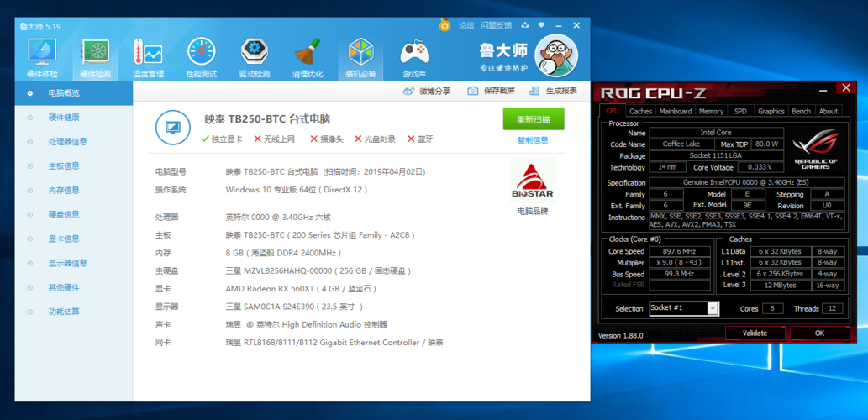This screenshot has height=420, width=868.
Task: Click the BIOSTAR brand logo
Action: (x=532, y=181)
